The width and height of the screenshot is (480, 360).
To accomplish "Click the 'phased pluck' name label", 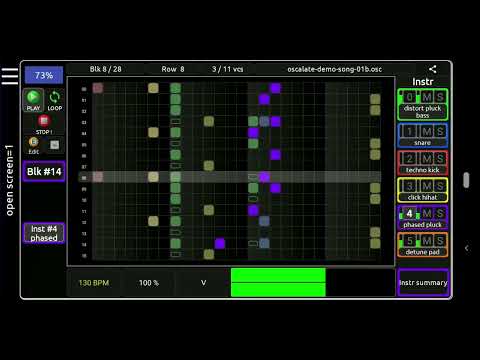I will click(x=422, y=225).
